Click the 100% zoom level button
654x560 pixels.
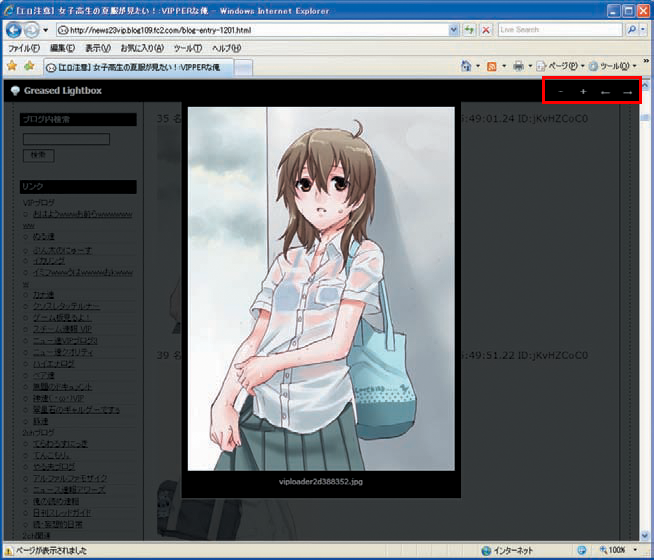[613, 550]
